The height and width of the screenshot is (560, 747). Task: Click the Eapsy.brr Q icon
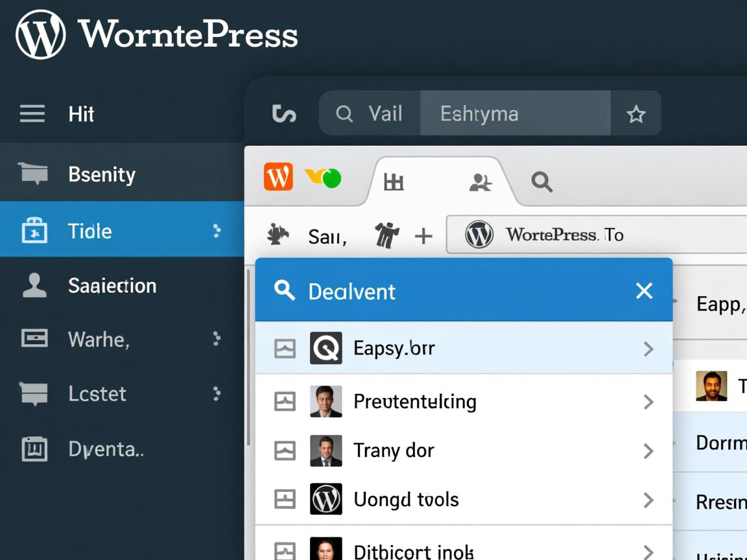coord(326,349)
